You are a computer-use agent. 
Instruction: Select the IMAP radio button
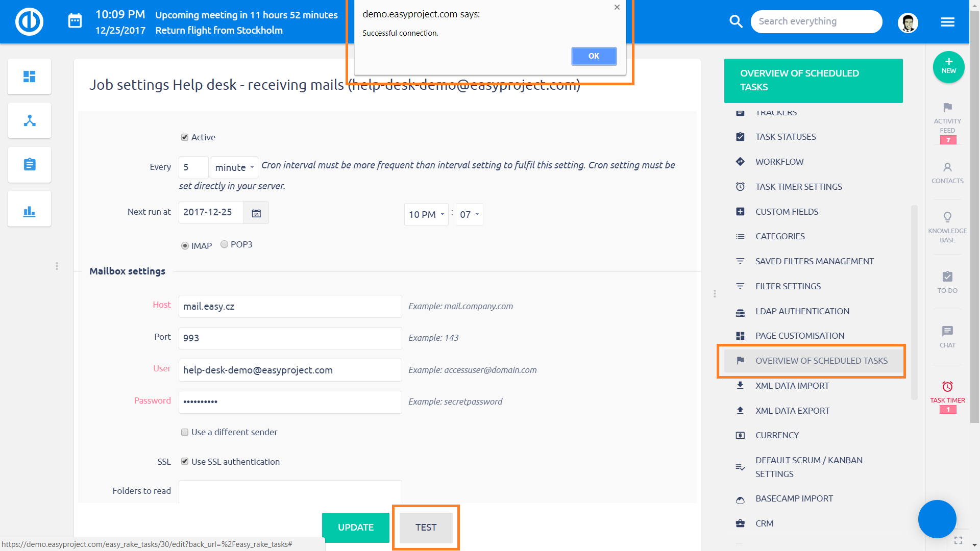[x=185, y=246]
